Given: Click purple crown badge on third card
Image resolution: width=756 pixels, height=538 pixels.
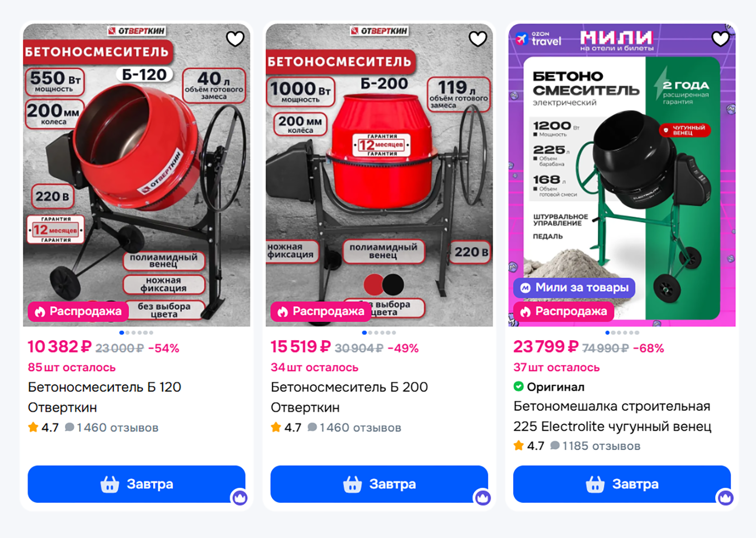Looking at the screenshot, I should pyautogui.click(x=725, y=497).
